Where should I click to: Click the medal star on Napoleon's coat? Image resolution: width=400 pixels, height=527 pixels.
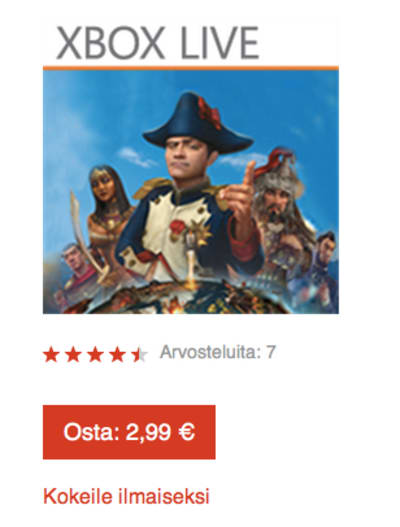(201, 231)
